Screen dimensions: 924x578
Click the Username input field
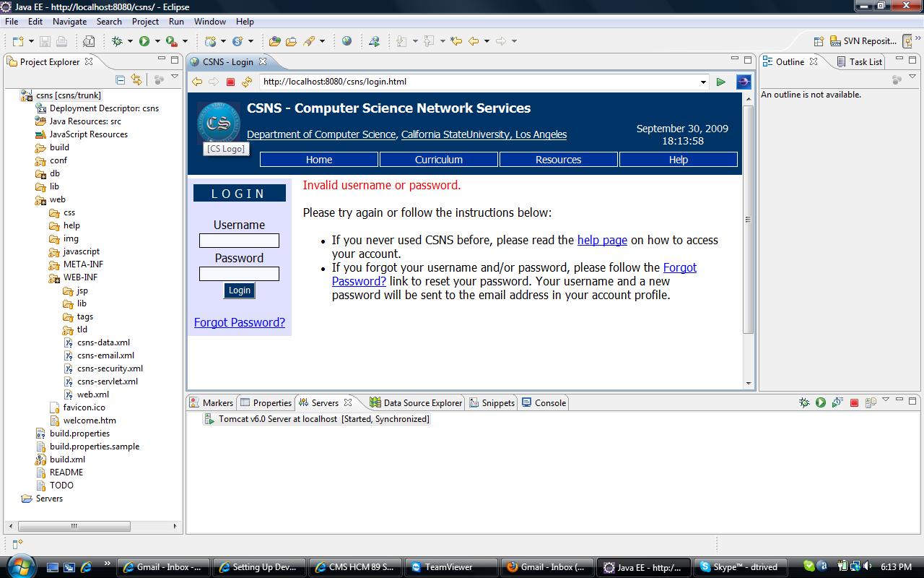point(239,241)
